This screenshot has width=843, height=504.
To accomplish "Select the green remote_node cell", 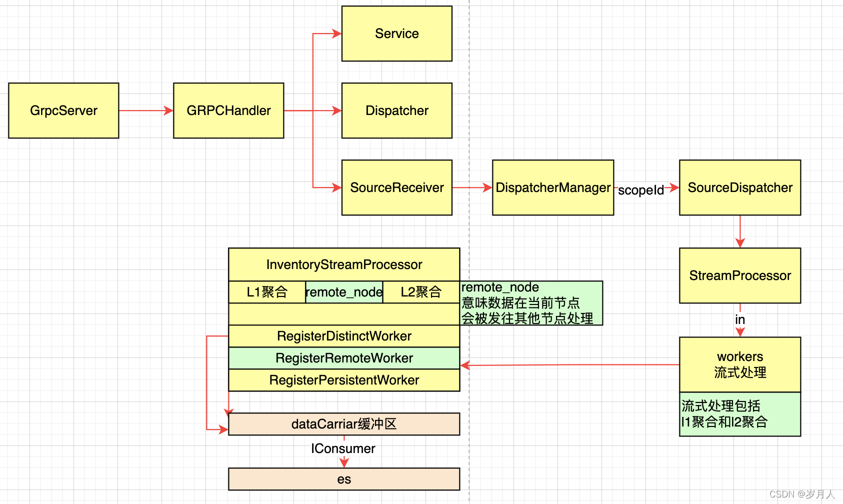I will click(344, 292).
